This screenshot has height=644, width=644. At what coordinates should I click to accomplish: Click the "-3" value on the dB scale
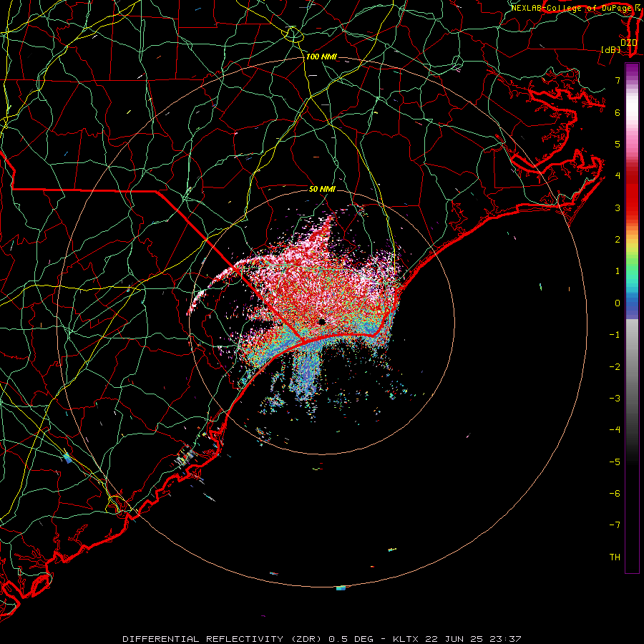615,399
